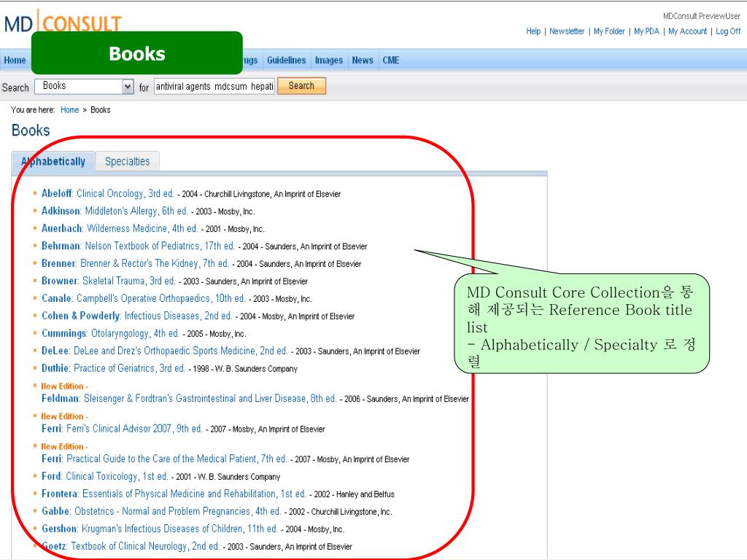
Task: Open Feldman: Sleisenger & Fordtran's Gastrointestinal
Action: [189, 399]
